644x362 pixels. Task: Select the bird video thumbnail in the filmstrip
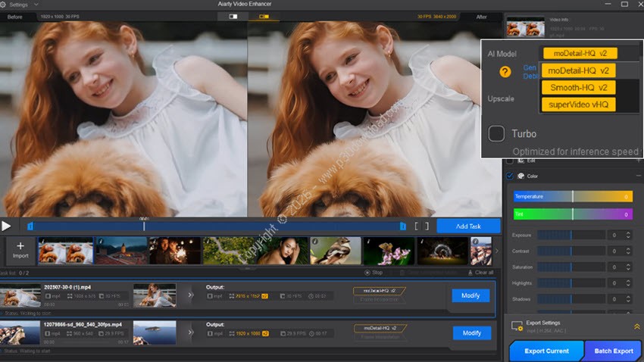(x=335, y=251)
